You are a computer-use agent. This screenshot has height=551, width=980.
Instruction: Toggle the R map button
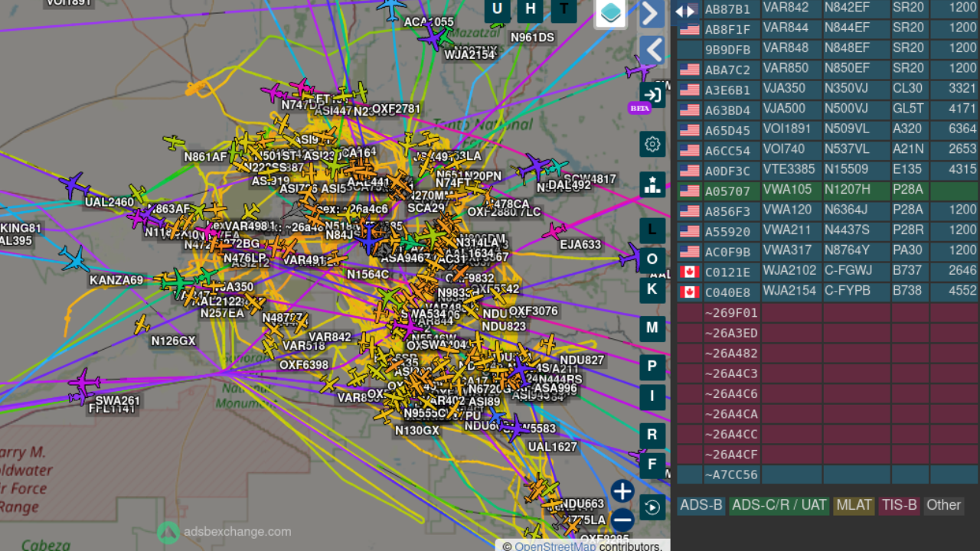652,435
